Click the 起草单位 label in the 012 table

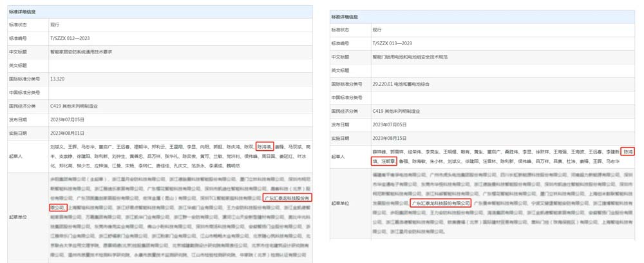pyautogui.click(x=17, y=217)
